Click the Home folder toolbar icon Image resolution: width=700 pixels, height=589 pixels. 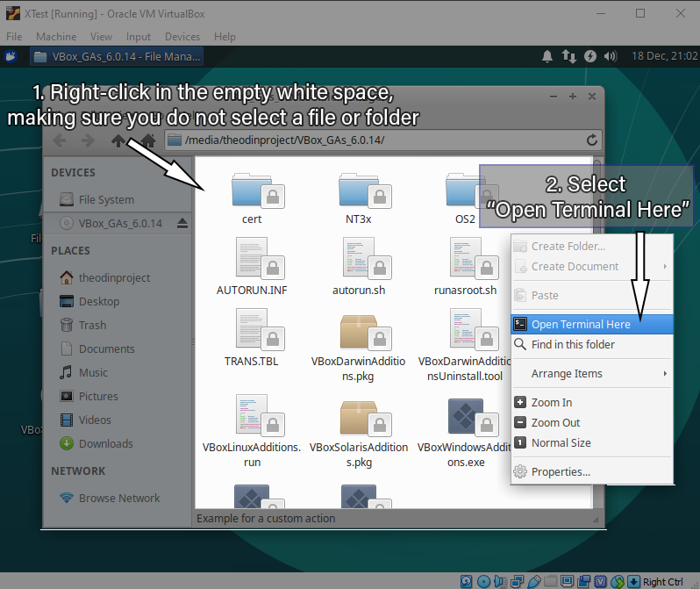tap(148, 140)
